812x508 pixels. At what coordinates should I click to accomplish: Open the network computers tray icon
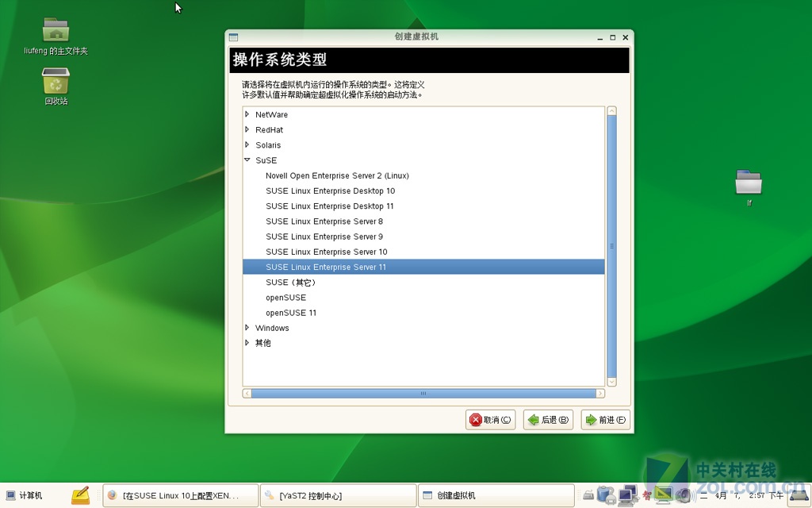click(x=628, y=495)
